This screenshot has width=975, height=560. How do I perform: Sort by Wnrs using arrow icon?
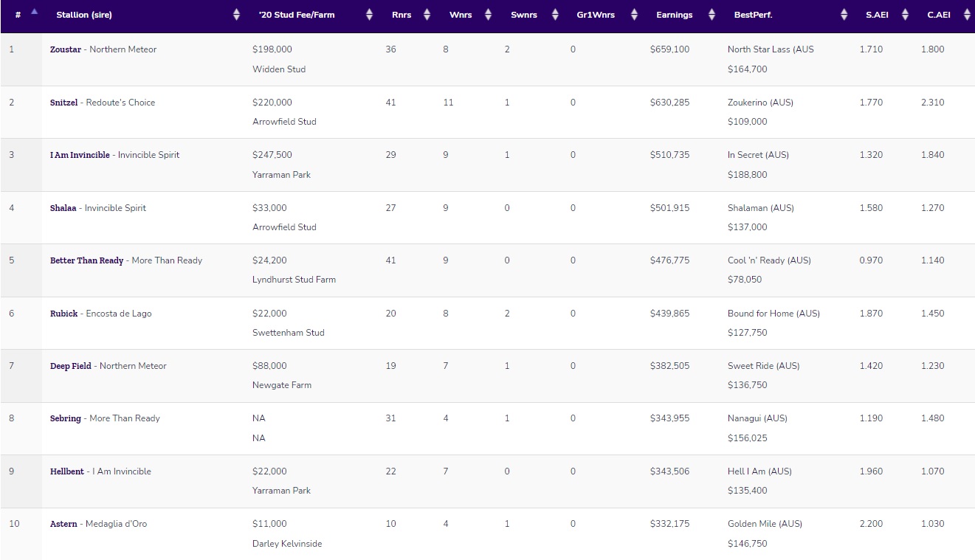tap(488, 15)
